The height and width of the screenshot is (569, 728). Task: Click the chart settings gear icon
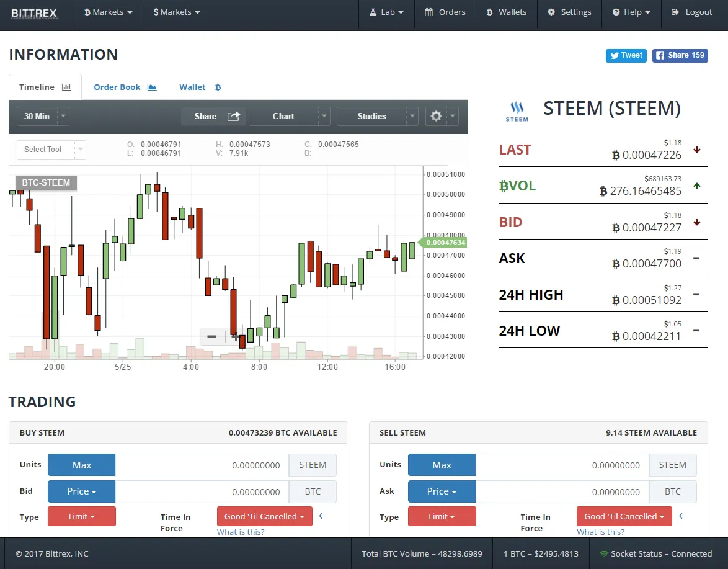point(436,116)
